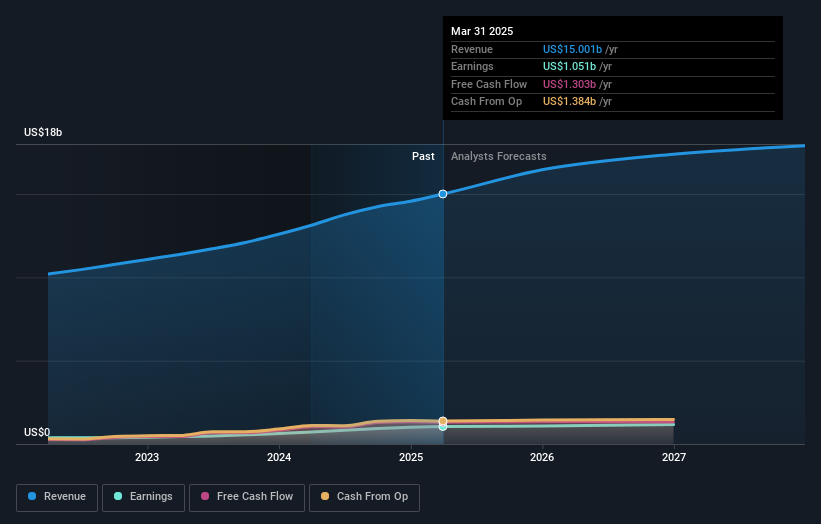Image resolution: width=821 pixels, height=524 pixels.
Task: Click the US$1.051b earnings value
Action: pyautogui.click(x=569, y=66)
